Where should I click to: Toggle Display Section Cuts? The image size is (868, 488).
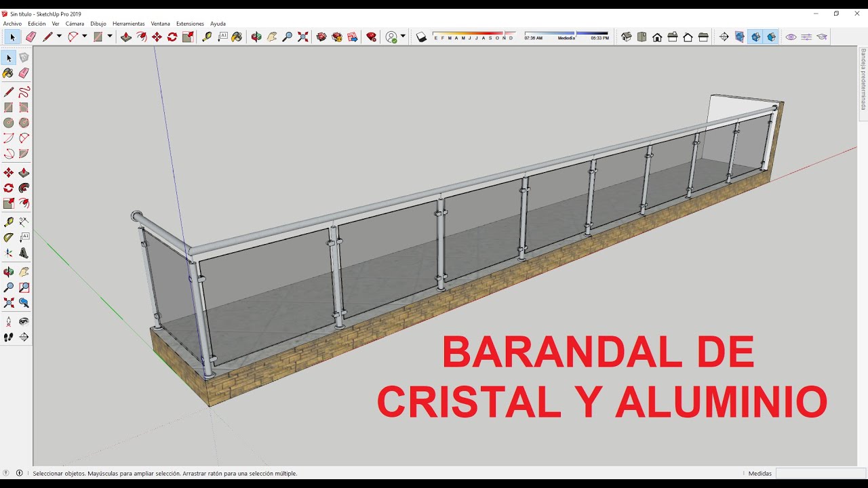(x=755, y=37)
